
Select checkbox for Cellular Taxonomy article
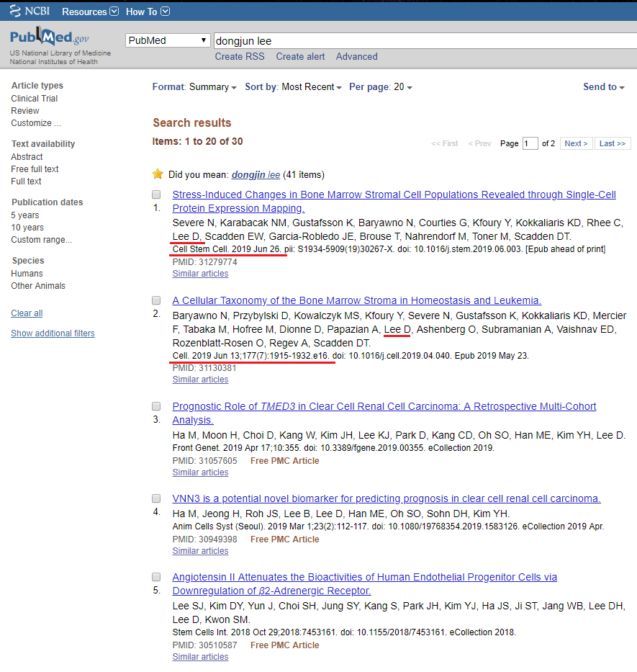tap(156, 301)
